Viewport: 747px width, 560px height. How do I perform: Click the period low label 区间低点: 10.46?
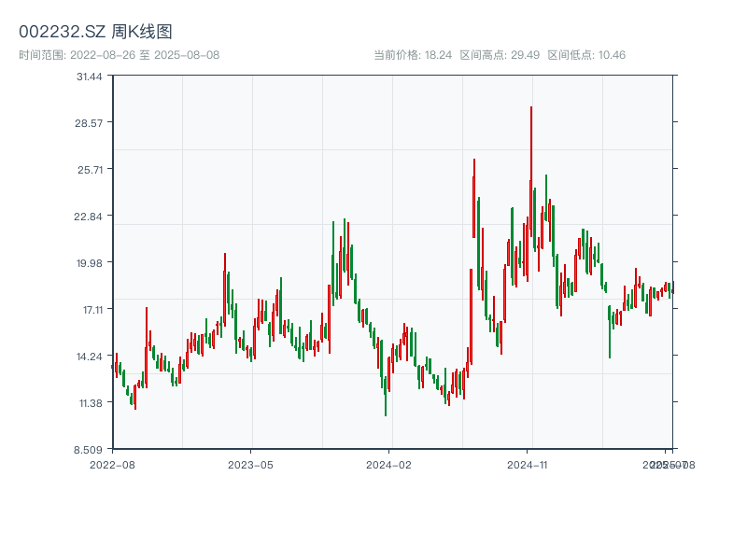(586, 55)
